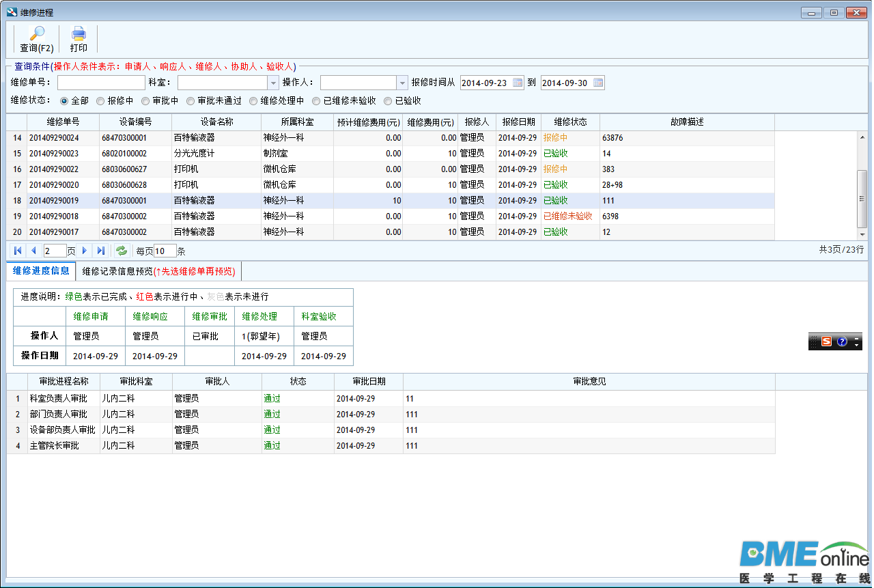
Task: Click fault description 28+98 cell
Action: [687, 185]
